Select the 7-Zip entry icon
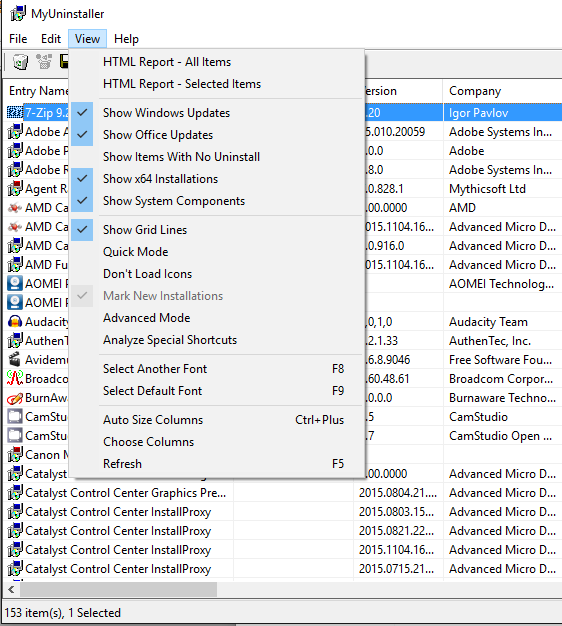 pos(15,113)
